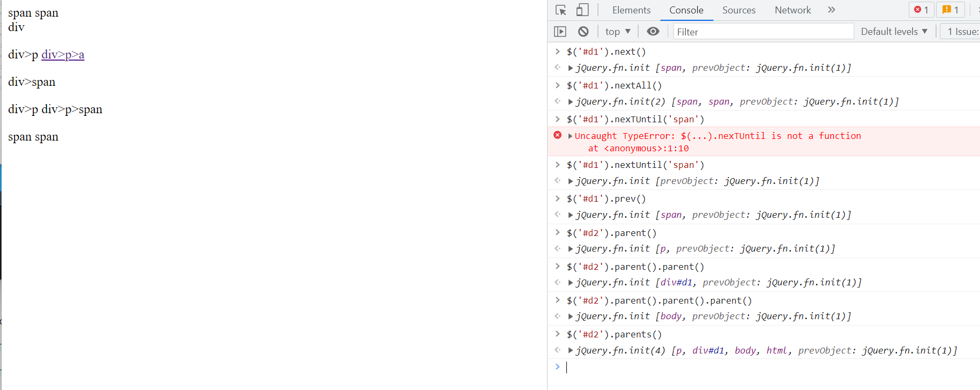Expand the result of $('#d1').next()
The width and height of the screenshot is (980, 390).
(x=571, y=68)
